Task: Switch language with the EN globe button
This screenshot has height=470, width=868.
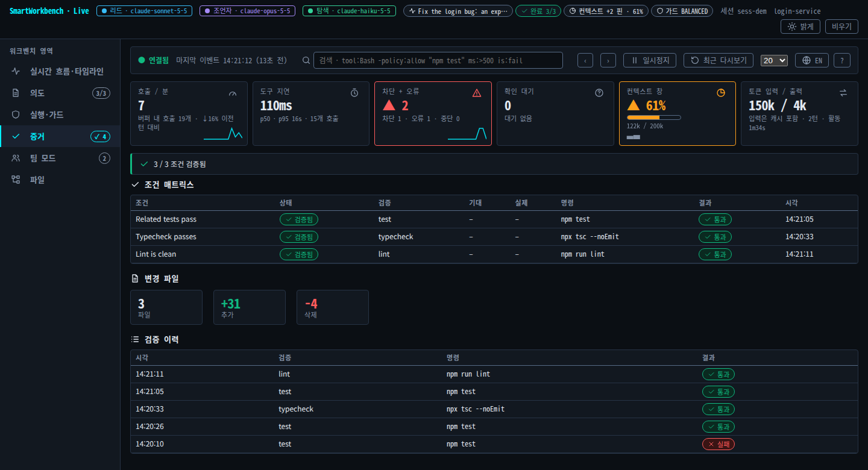Action: (812, 60)
